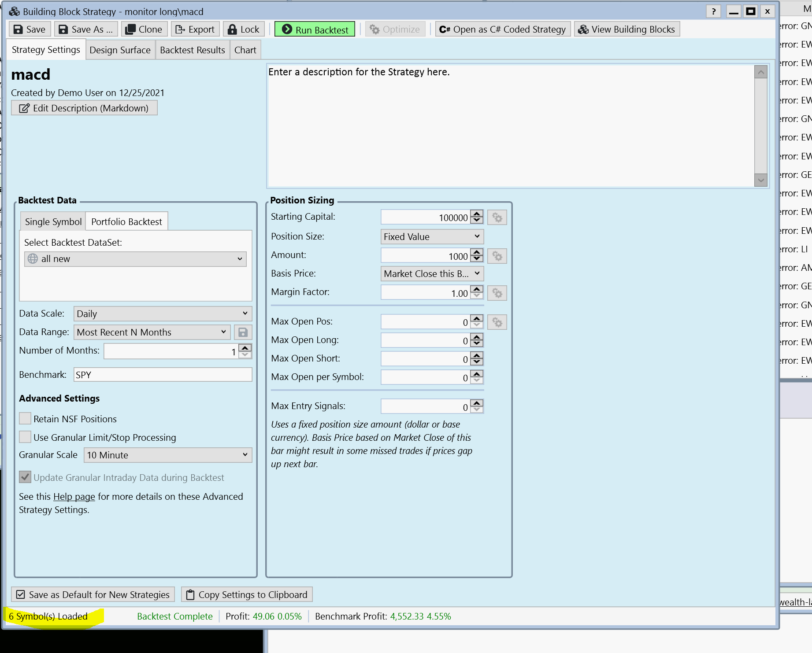Viewport: 812px width, 653px height.
Task: Export the strategy
Action: point(195,30)
